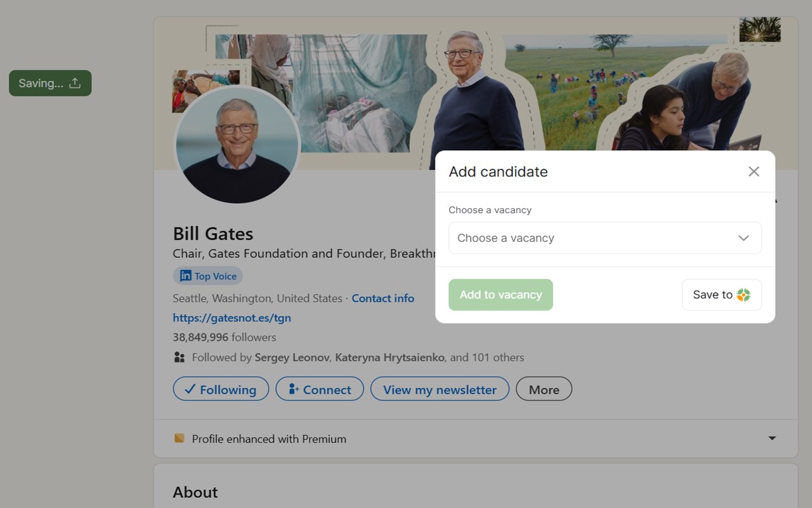Click the Saving status upload icon

[x=75, y=83]
